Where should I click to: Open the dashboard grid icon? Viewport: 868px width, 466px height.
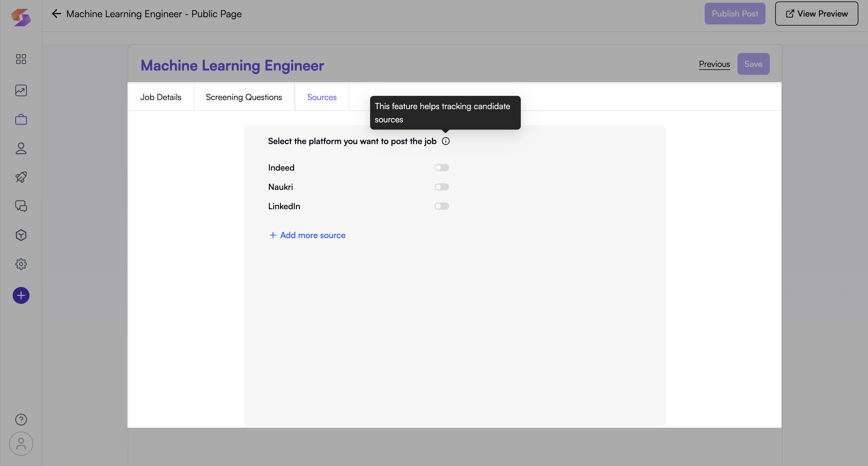(x=21, y=59)
